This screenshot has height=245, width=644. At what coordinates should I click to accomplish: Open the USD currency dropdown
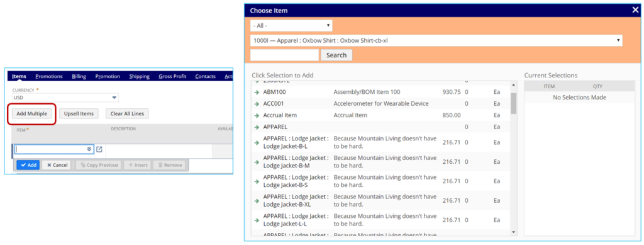tap(65, 98)
